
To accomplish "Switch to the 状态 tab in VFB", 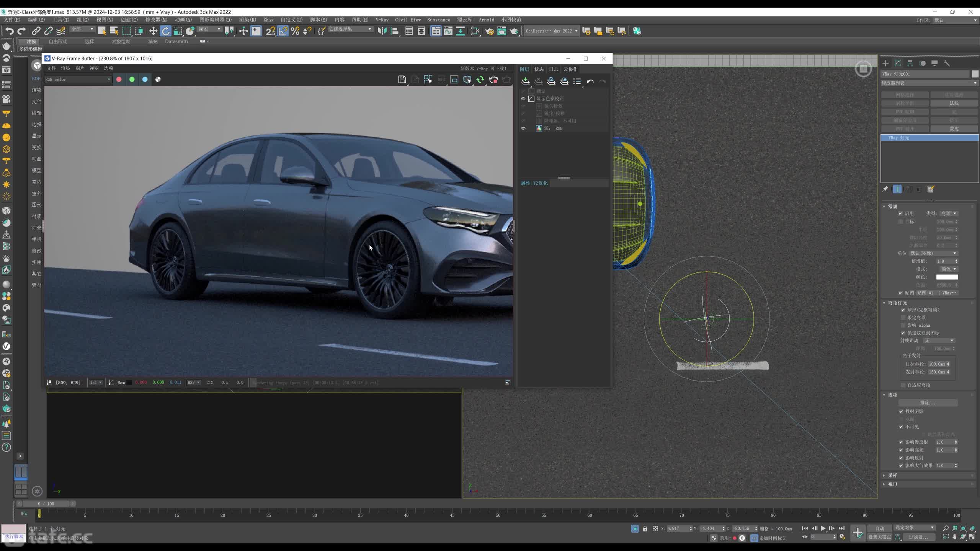I will pyautogui.click(x=539, y=69).
